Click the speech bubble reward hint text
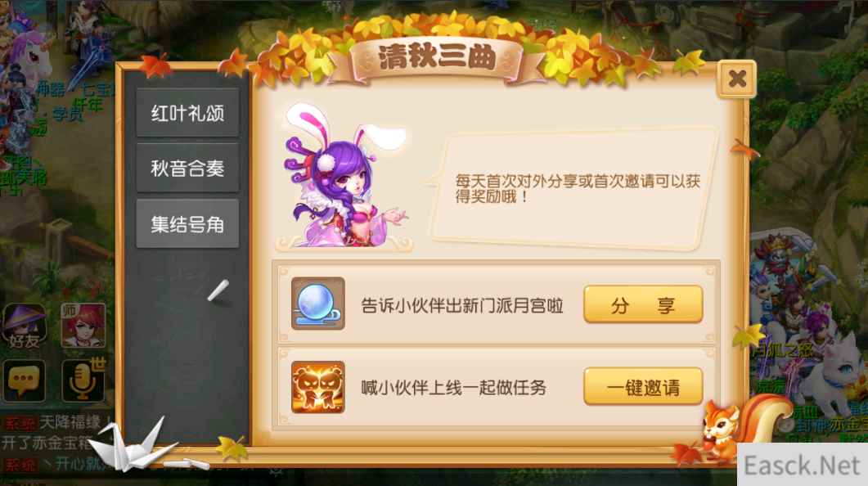The height and width of the screenshot is (486, 868). [578, 188]
